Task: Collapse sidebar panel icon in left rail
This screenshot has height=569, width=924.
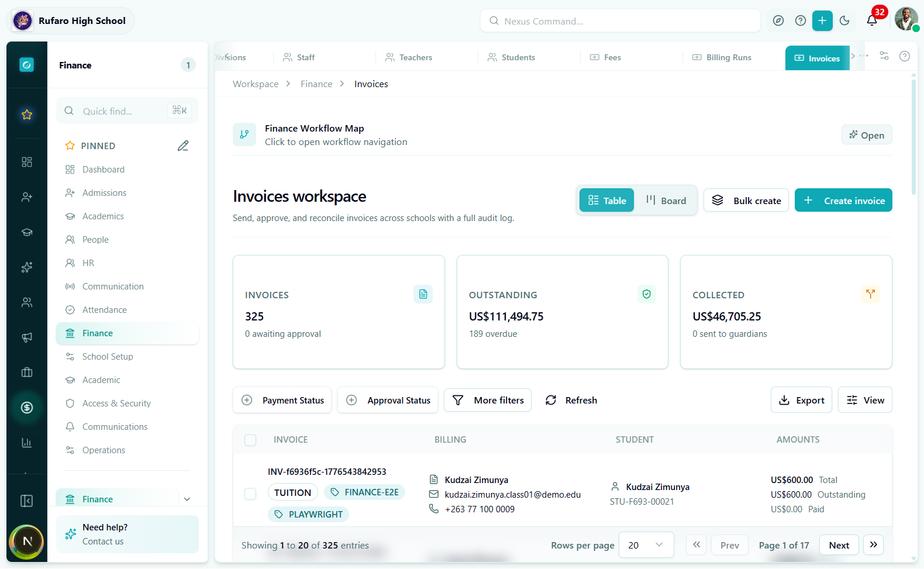Action: pos(27,501)
